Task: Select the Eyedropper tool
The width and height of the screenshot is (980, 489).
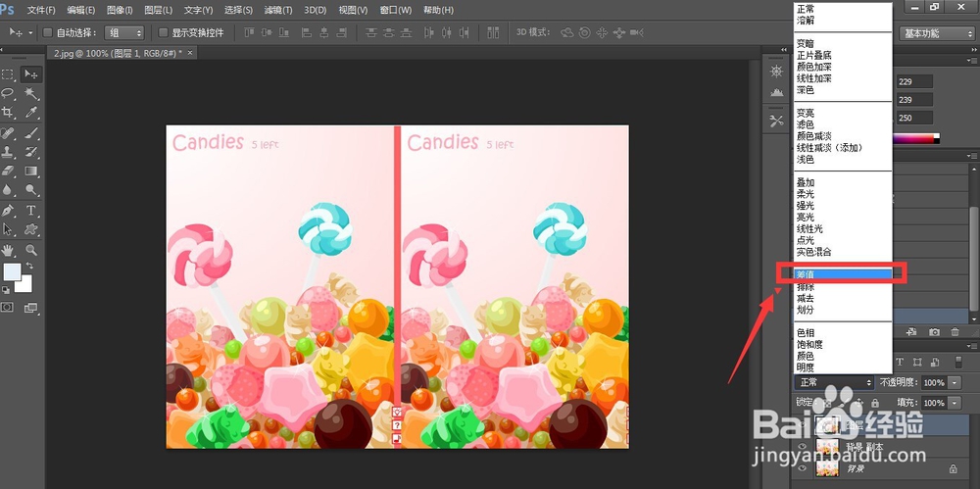Action: (x=30, y=113)
